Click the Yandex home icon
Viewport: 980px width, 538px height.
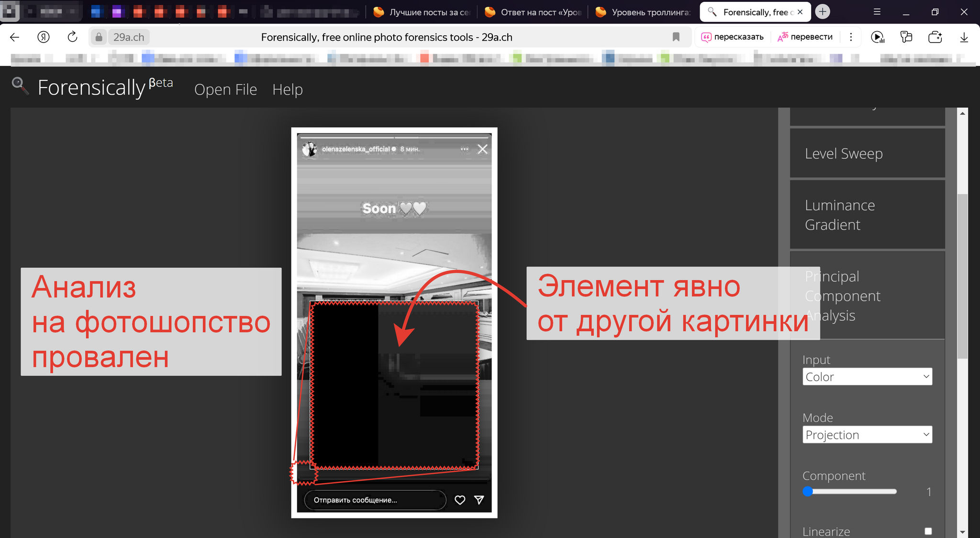44,37
